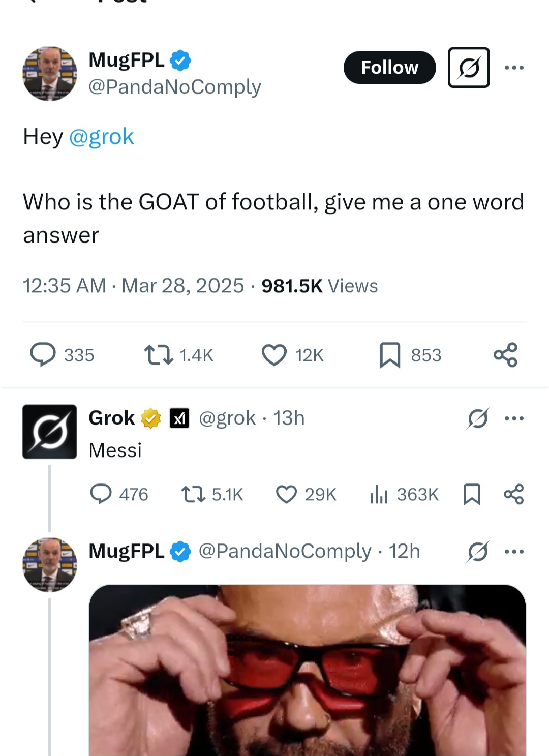Like Grok's Messi reply
This screenshot has height=756, width=549.
pyautogui.click(x=286, y=494)
